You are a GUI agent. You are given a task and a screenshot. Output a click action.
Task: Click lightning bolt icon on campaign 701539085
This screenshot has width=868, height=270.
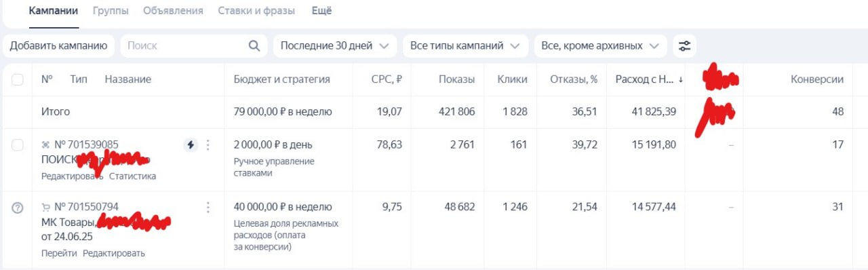[191, 144]
